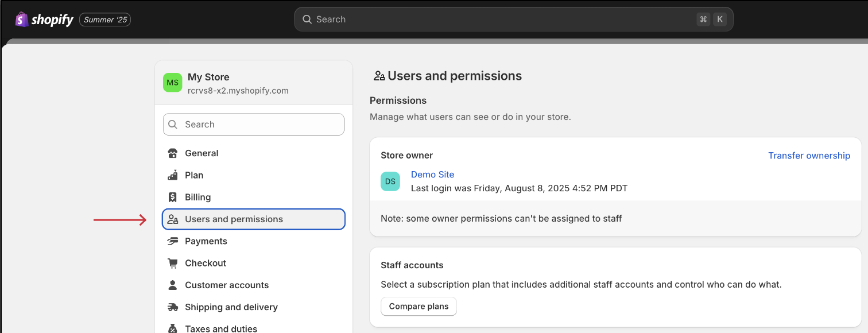This screenshot has height=333, width=868.
Task: Click the Customer accounts person icon
Action: (x=173, y=285)
